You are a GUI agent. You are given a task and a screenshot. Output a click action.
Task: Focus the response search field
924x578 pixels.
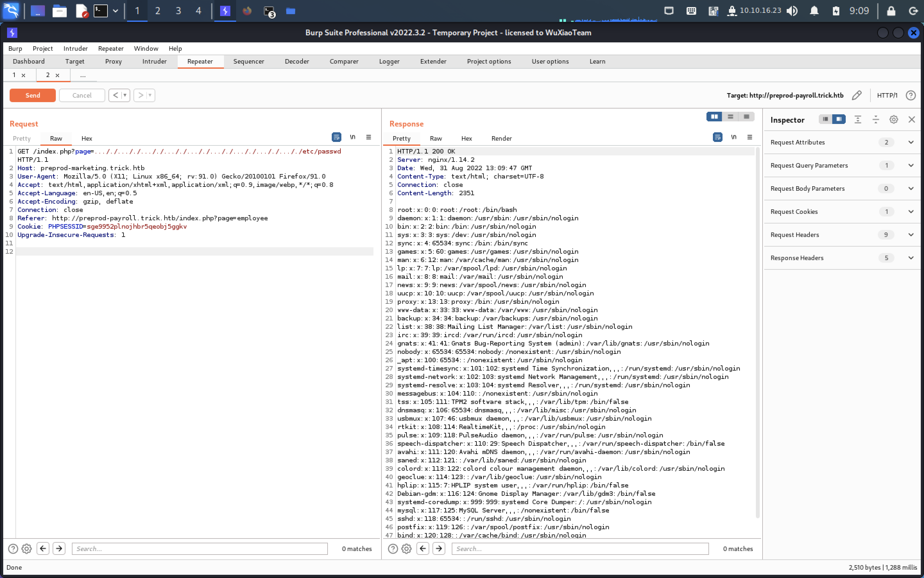coord(580,549)
